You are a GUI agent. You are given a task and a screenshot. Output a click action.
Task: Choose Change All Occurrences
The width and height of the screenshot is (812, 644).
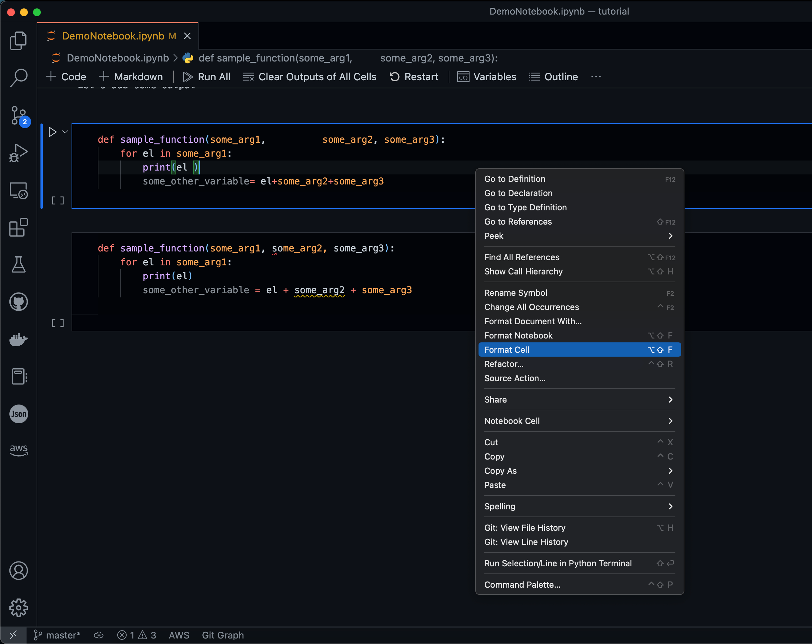(x=580, y=307)
